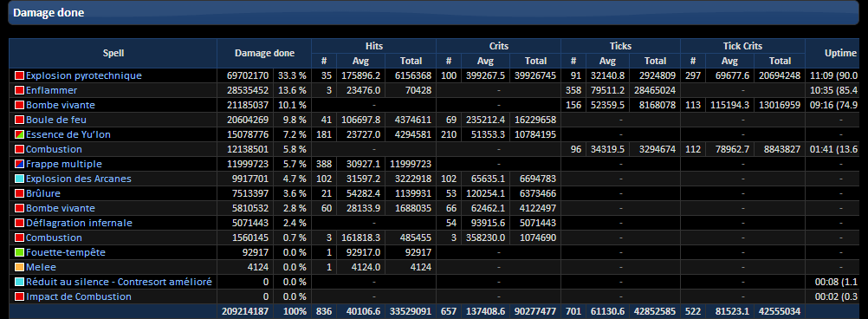Click the 15078776 damage value
The height and width of the screenshot is (319, 868).
click(248, 134)
